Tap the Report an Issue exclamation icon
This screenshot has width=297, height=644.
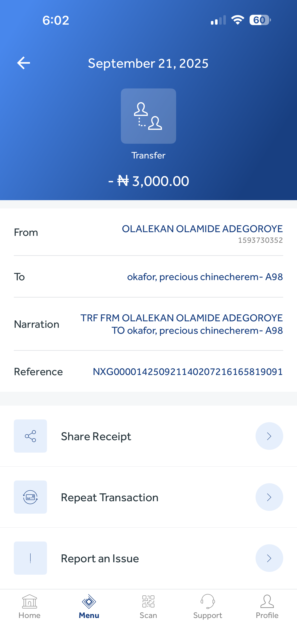[x=30, y=558]
